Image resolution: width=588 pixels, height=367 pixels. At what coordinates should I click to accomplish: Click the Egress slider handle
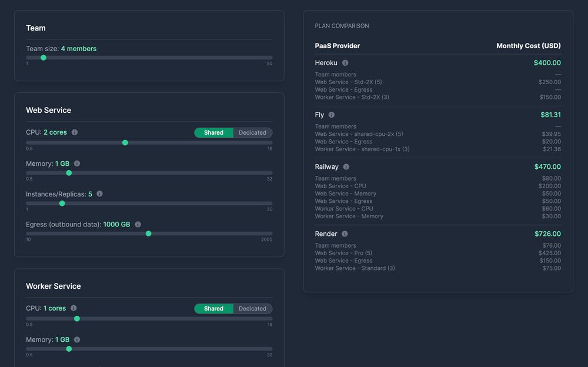point(149,233)
